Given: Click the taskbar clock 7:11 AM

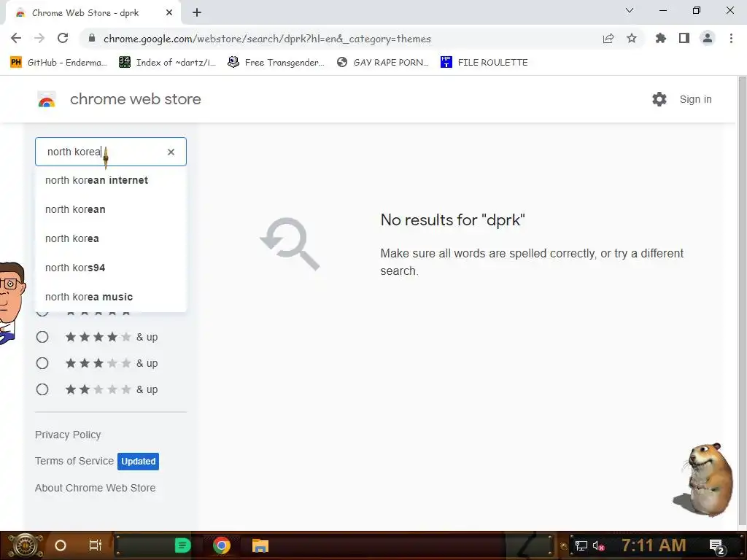Looking at the screenshot, I should point(654,545).
